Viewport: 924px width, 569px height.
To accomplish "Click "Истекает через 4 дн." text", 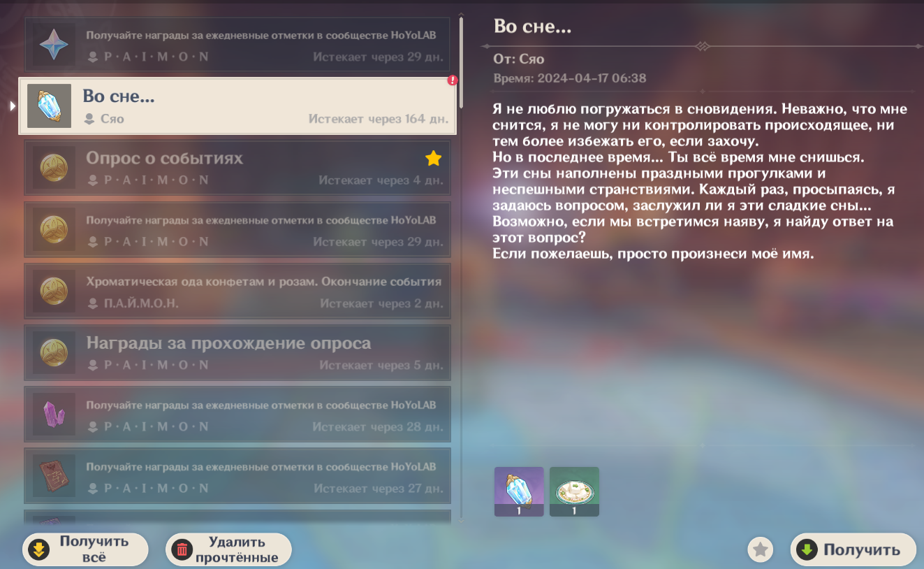I will coord(381,180).
